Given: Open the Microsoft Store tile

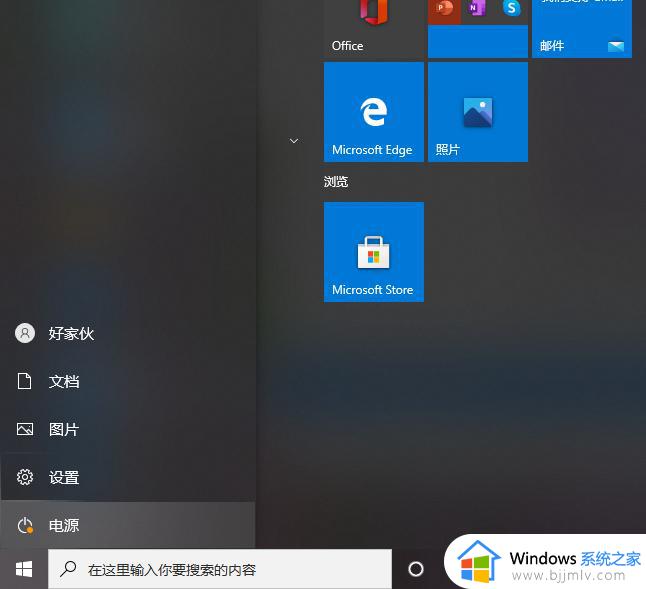Looking at the screenshot, I should [374, 252].
